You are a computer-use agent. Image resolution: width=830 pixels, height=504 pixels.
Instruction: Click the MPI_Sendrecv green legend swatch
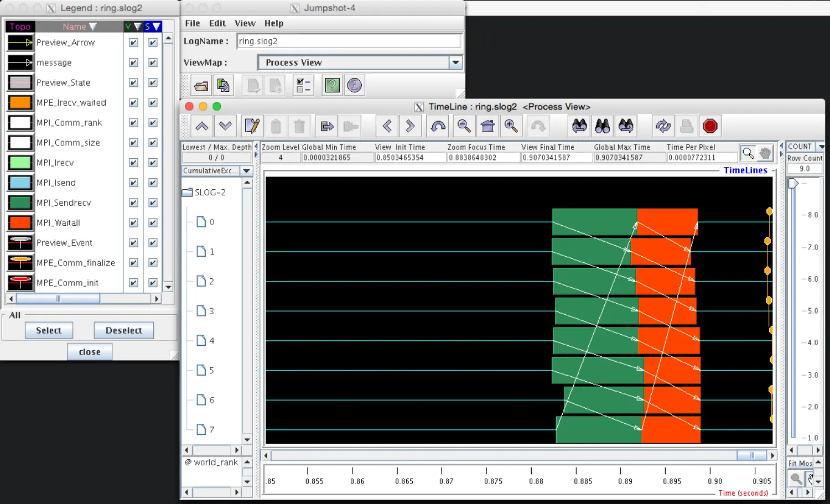(x=20, y=202)
